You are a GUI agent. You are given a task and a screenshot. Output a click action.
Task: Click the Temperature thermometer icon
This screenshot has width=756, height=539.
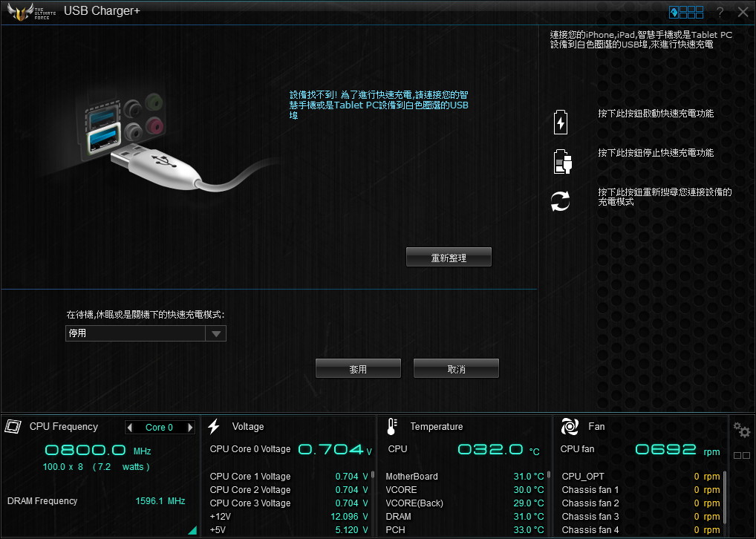coord(391,426)
